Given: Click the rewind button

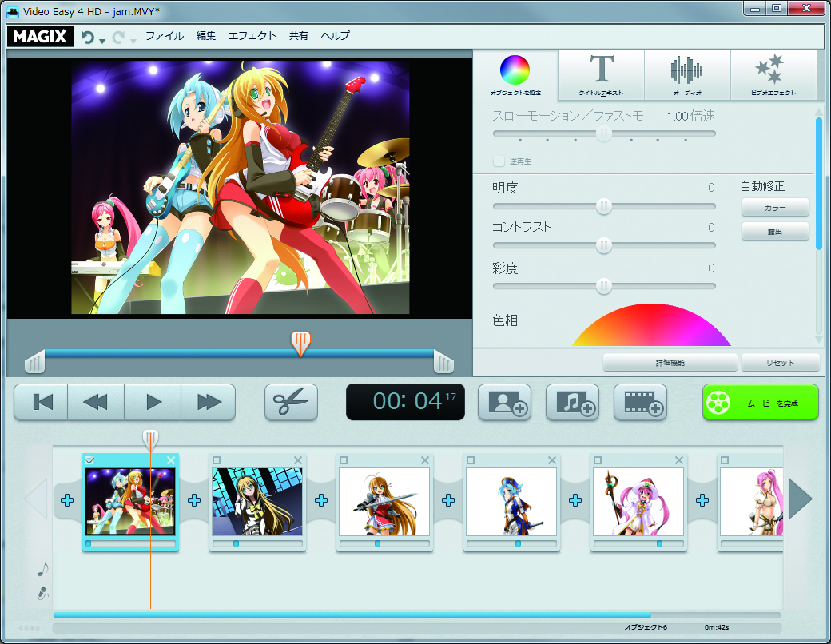Looking at the screenshot, I should pos(96,403).
